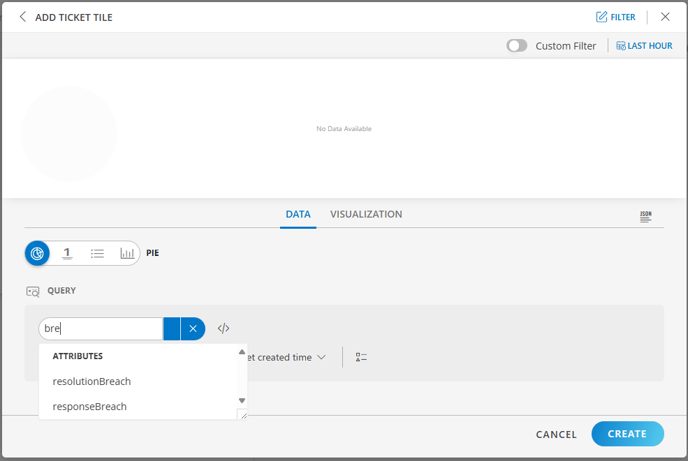Switch to the Data tab
This screenshot has width=688, height=461.
click(298, 214)
